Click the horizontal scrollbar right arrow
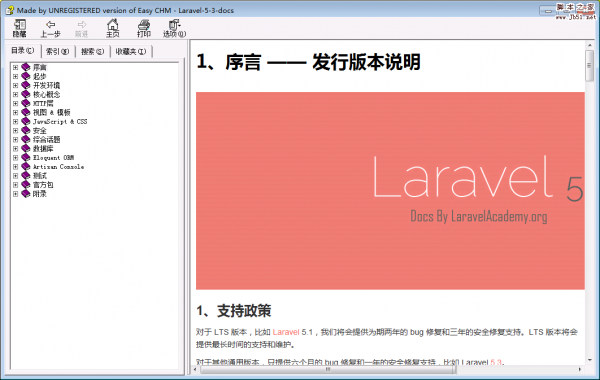Image resolution: width=600 pixels, height=380 pixels. 580,369
